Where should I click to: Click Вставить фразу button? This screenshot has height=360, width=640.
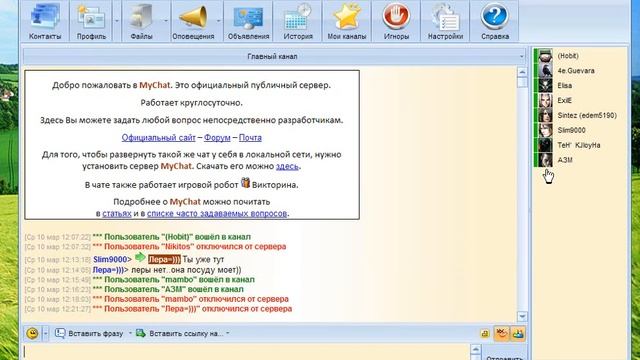[89, 333]
